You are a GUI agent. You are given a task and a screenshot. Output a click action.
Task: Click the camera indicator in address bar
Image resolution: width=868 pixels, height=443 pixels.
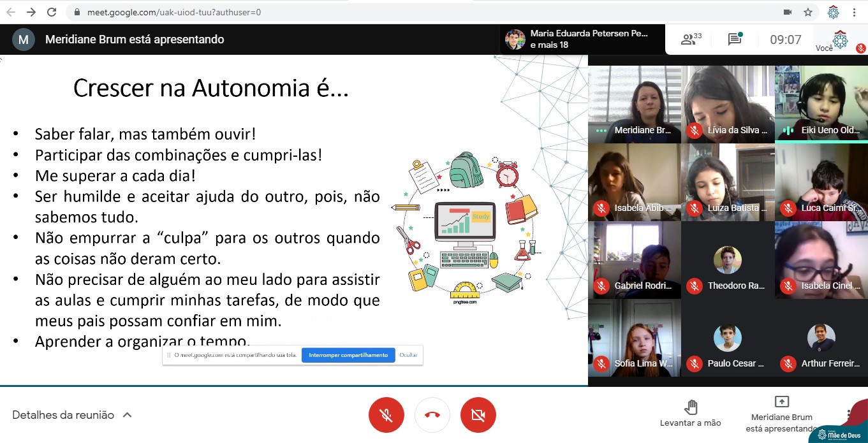(788, 12)
